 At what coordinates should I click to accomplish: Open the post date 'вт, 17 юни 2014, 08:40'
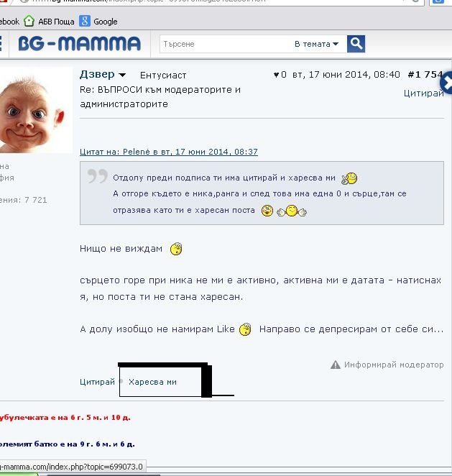click(x=346, y=75)
